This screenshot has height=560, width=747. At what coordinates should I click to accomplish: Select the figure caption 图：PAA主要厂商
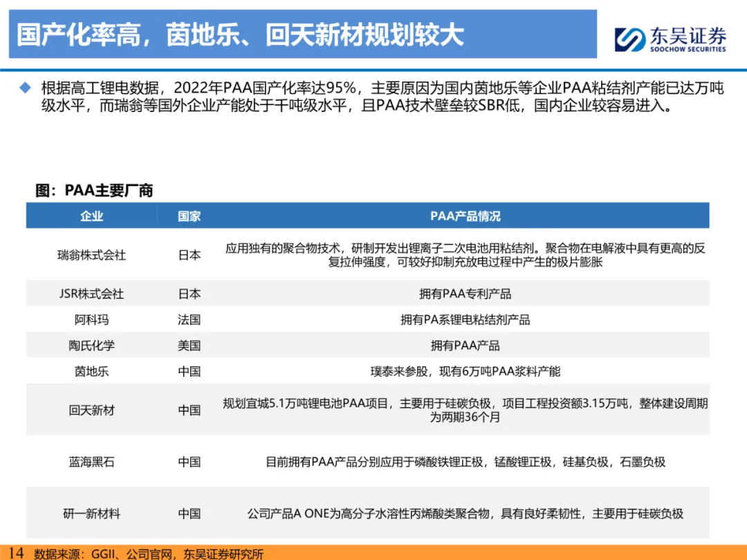[x=94, y=191]
